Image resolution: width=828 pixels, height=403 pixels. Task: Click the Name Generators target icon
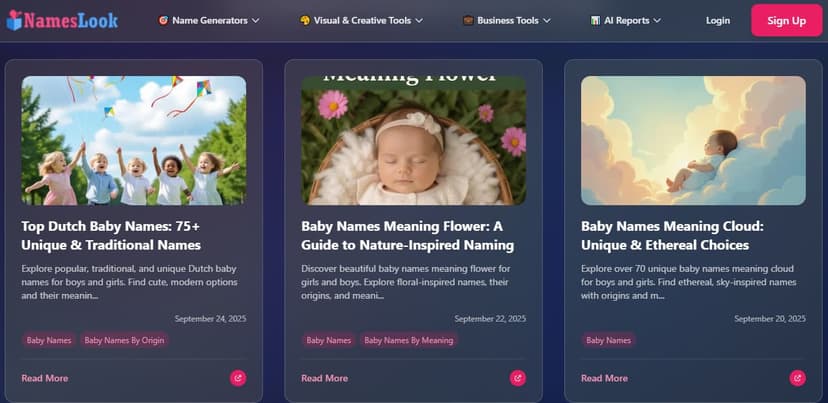pyautogui.click(x=163, y=20)
